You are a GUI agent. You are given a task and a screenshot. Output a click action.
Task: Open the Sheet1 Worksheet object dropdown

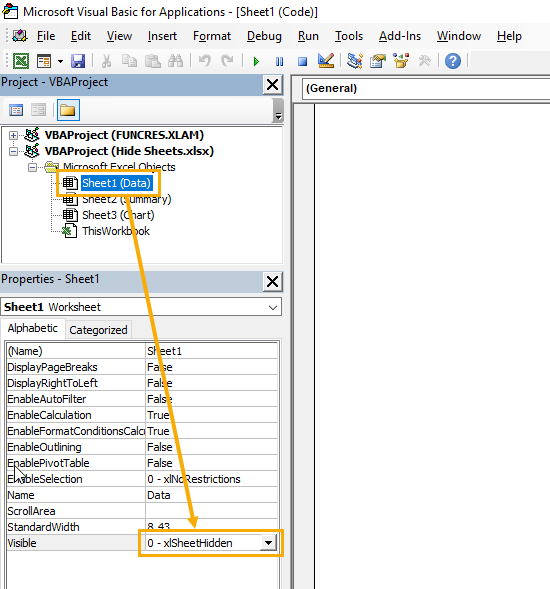click(273, 308)
